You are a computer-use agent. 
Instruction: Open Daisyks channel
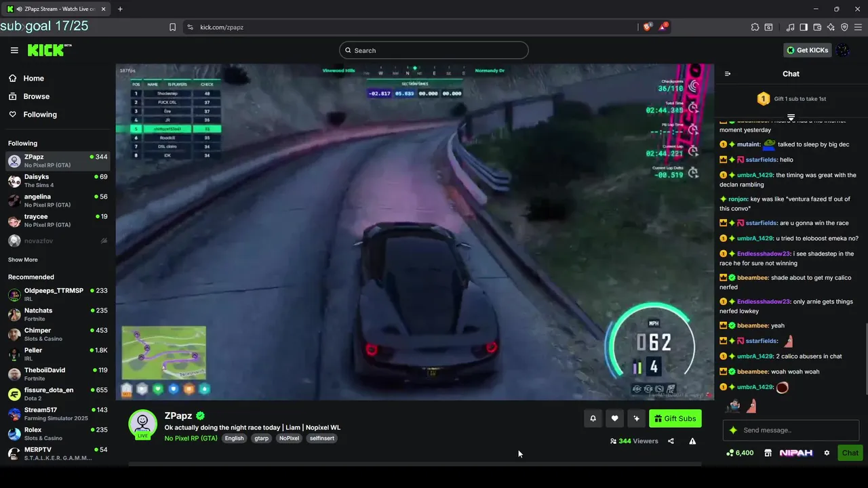[x=58, y=181]
